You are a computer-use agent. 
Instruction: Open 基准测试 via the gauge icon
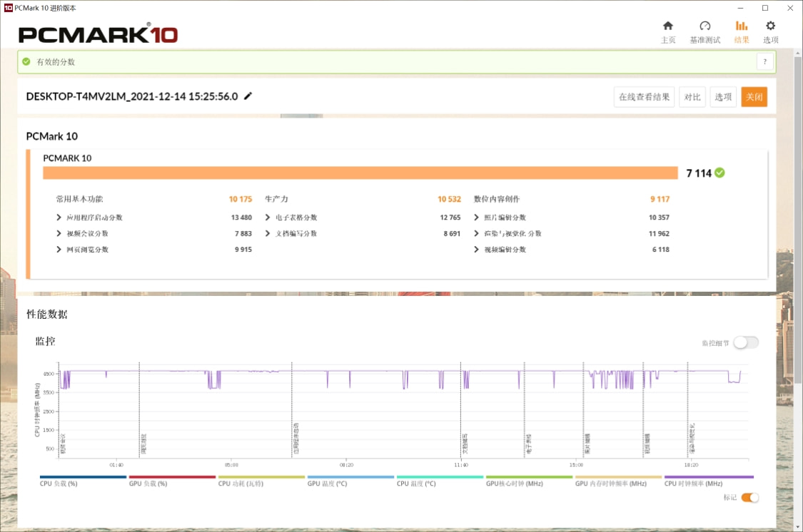click(705, 30)
